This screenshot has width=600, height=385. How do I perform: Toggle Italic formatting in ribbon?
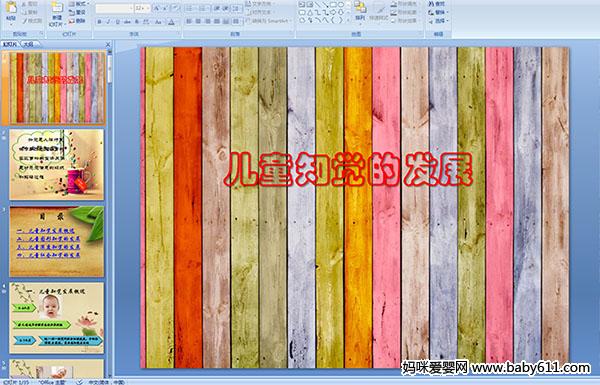click(x=109, y=22)
